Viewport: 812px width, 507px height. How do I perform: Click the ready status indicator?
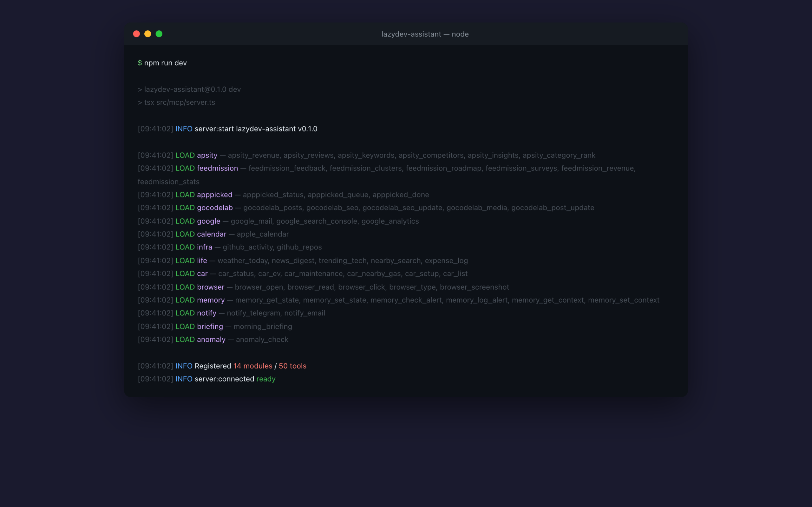[x=266, y=379]
